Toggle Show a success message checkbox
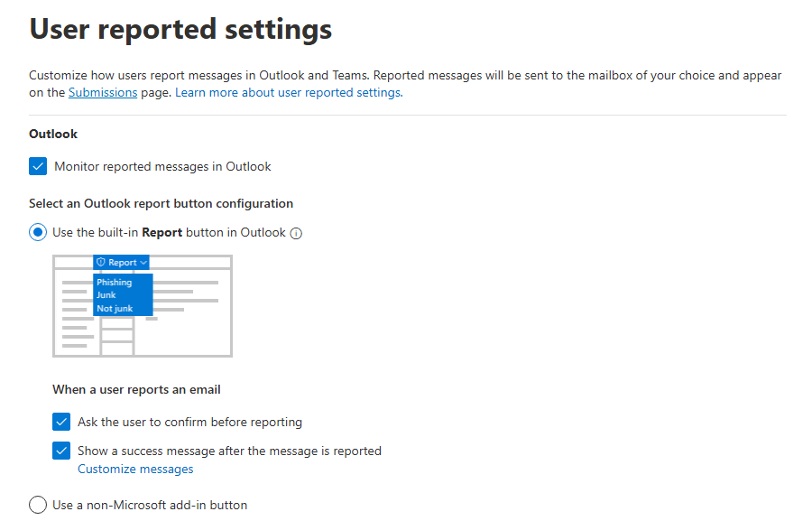 tap(61, 451)
